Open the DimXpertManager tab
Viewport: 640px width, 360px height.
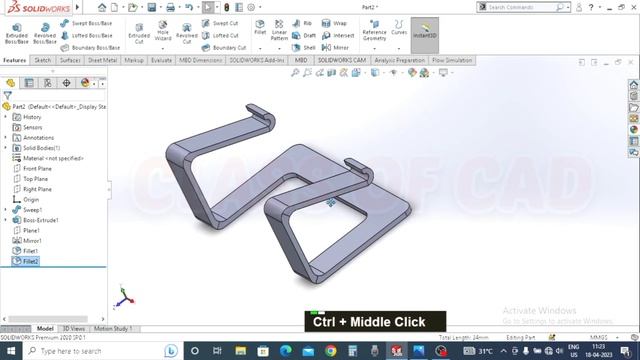tap(66, 83)
